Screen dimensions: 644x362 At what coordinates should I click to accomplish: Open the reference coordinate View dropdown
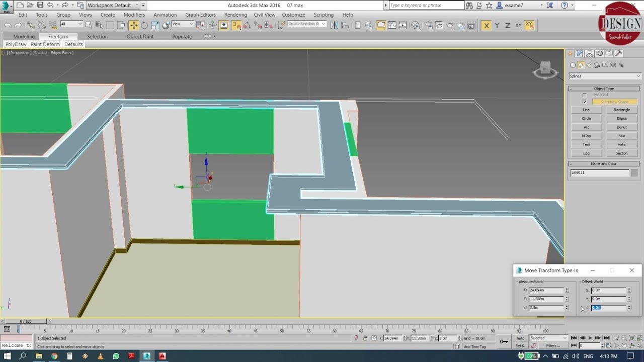(183, 24)
